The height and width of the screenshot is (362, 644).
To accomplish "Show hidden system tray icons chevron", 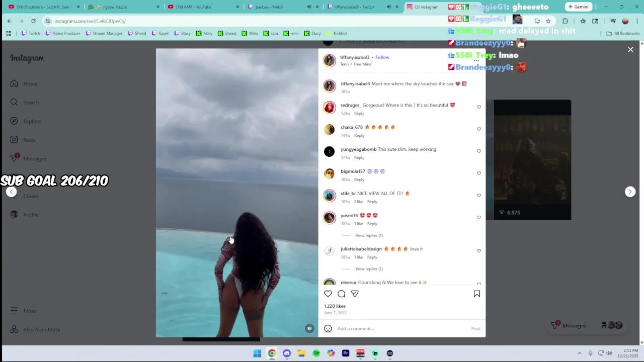I will (x=580, y=353).
